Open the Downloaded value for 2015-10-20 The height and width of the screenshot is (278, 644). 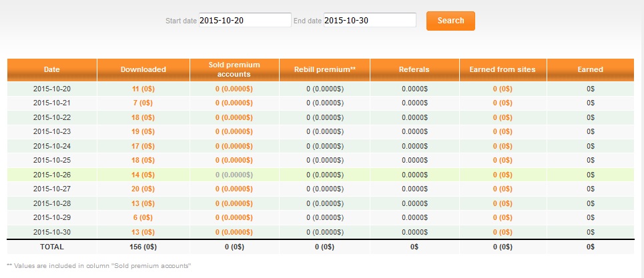coord(143,89)
